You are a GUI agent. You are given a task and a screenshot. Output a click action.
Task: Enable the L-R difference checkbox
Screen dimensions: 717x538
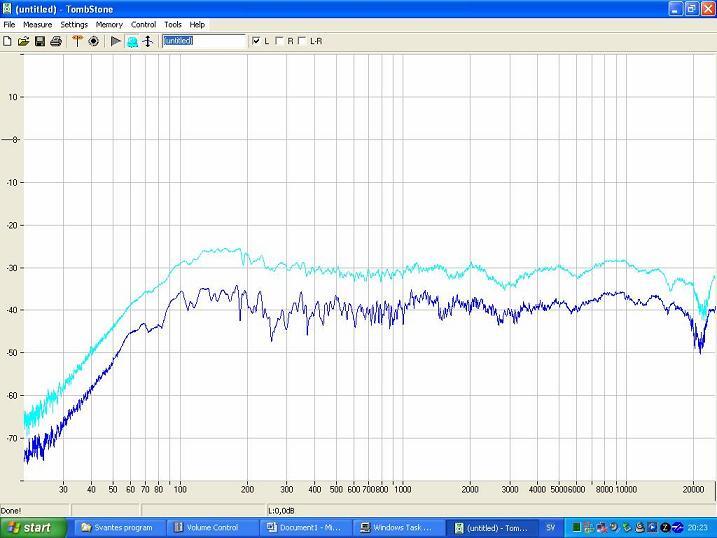tap(301, 41)
